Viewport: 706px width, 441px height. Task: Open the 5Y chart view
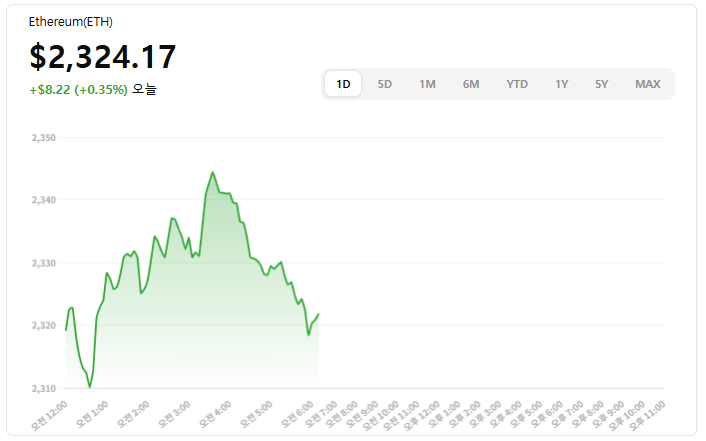[x=601, y=84]
